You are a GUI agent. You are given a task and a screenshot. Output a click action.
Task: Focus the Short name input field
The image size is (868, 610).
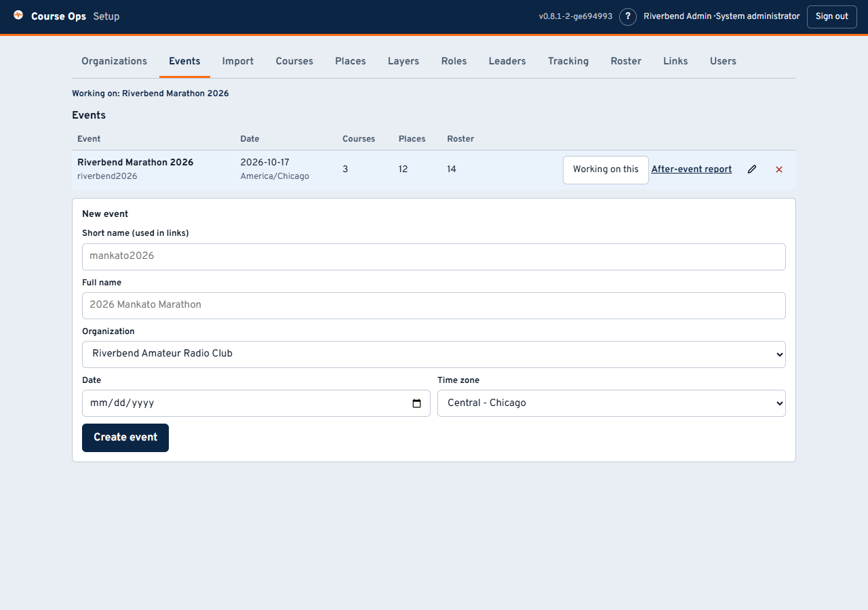[434, 257]
